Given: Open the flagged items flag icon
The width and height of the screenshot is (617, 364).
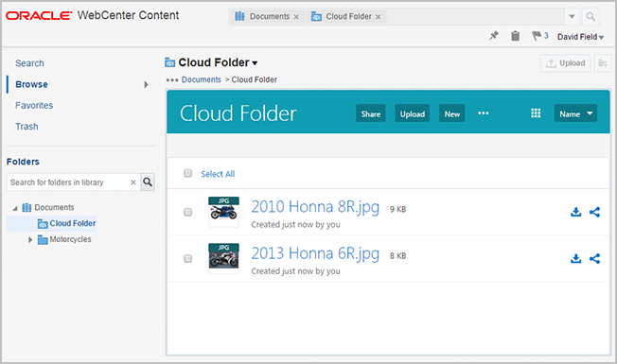Looking at the screenshot, I should pyautogui.click(x=537, y=36).
